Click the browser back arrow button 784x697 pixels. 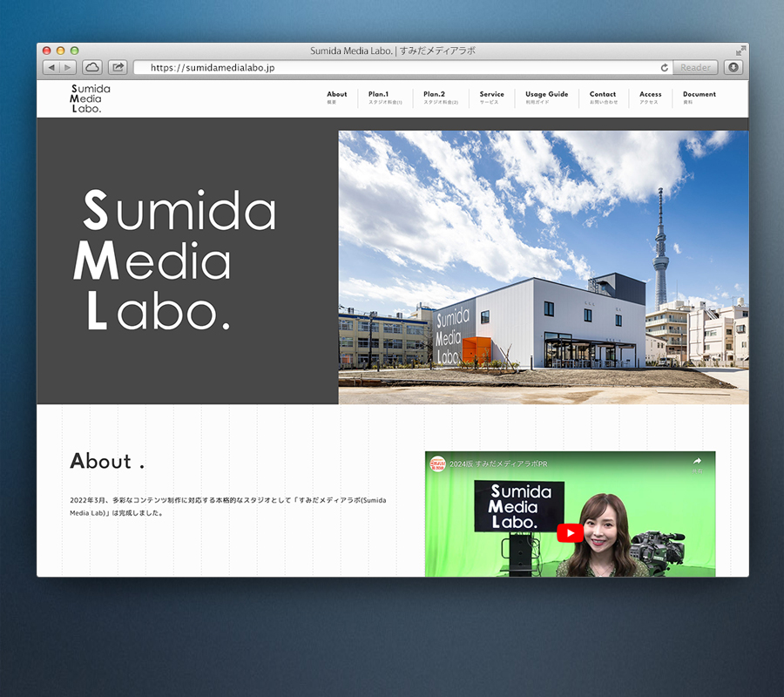pos(51,67)
